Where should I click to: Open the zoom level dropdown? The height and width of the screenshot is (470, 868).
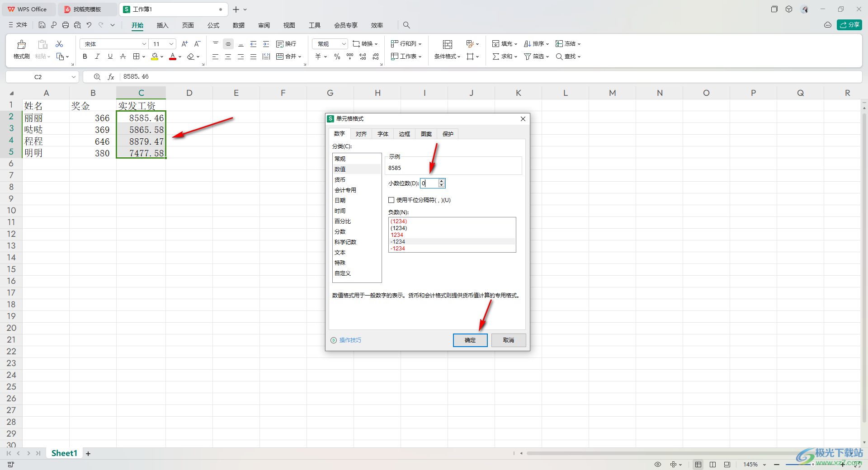pyautogui.click(x=764, y=465)
